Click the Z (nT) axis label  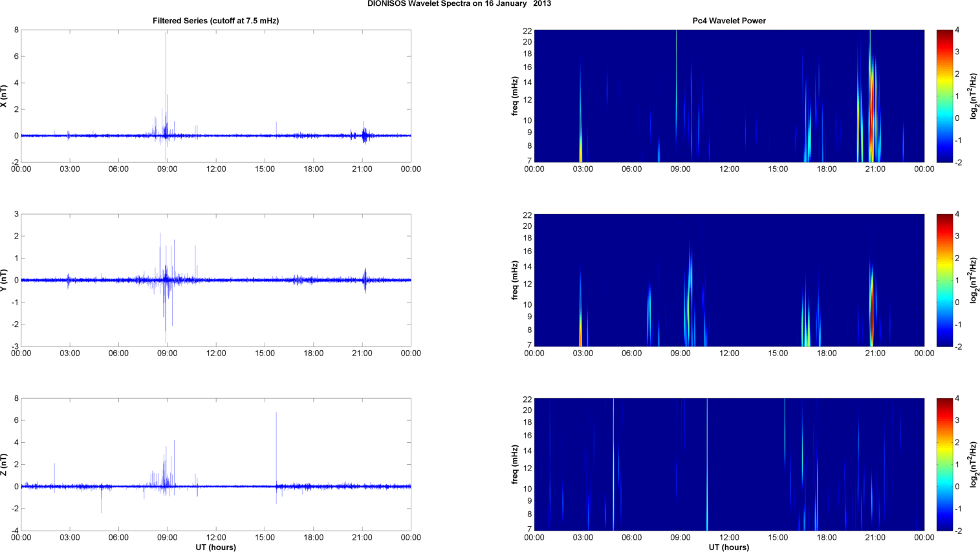tap(5, 465)
